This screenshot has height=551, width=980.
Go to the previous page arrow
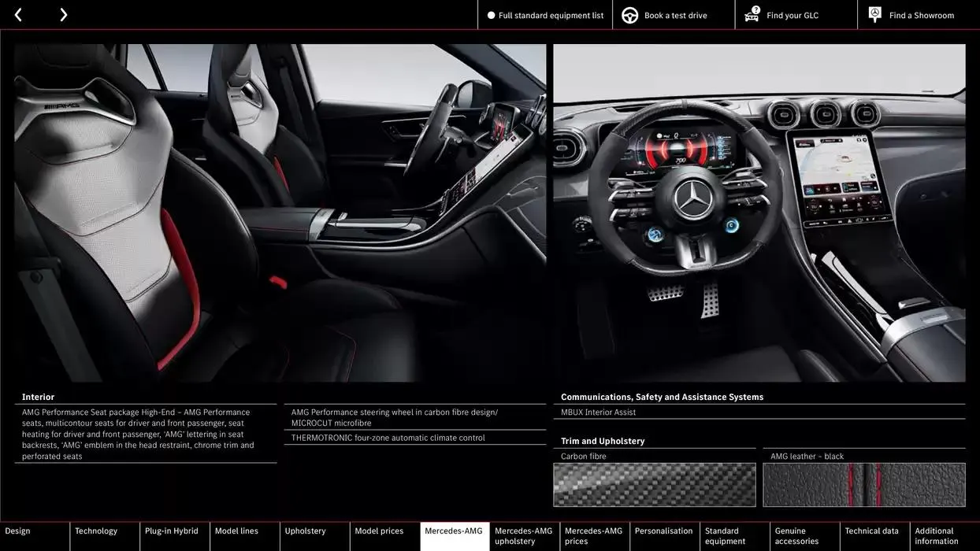pos(18,15)
